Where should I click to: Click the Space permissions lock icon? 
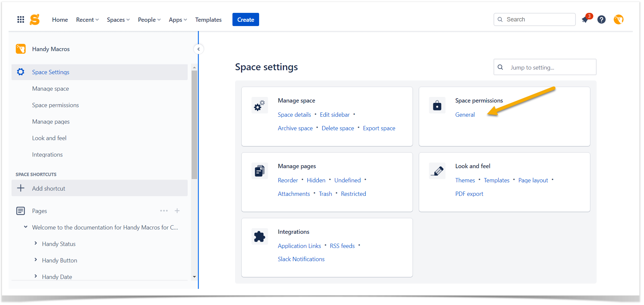[x=437, y=105]
